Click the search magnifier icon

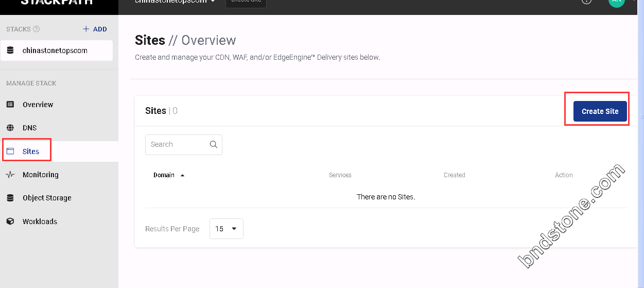coord(214,145)
